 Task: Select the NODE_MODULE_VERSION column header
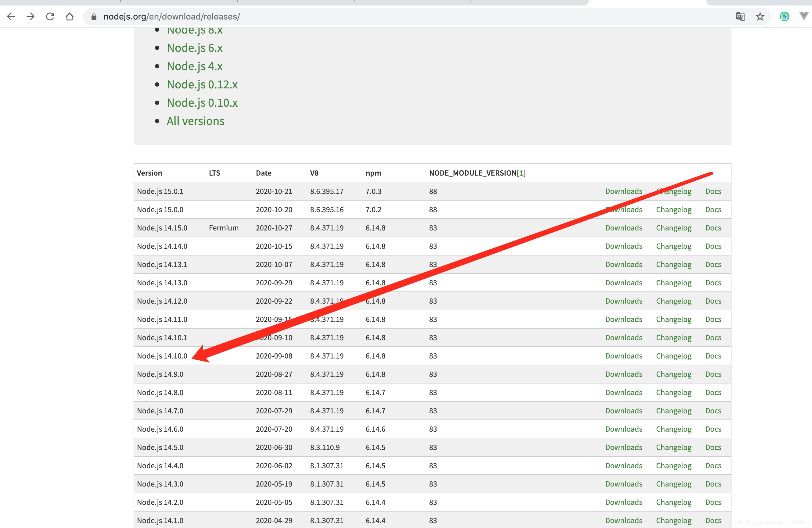coord(472,173)
